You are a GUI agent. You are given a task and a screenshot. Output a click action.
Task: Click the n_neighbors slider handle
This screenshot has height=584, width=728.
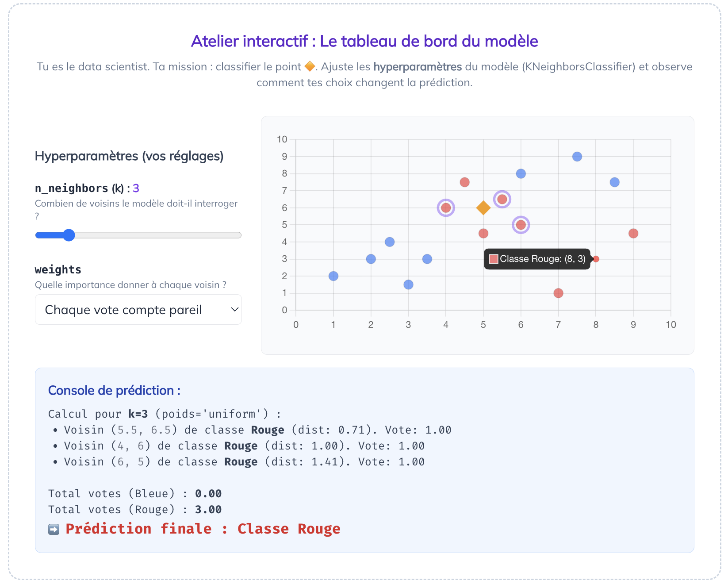point(69,235)
